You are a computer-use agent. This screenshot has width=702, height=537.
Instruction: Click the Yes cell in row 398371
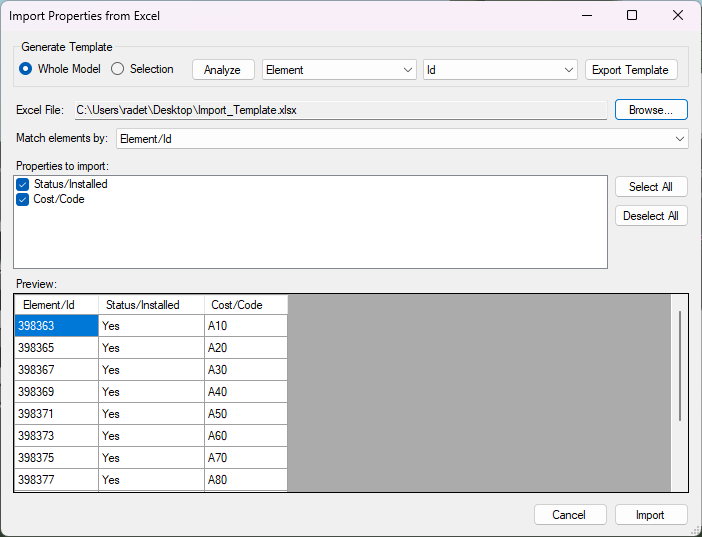coord(151,413)
